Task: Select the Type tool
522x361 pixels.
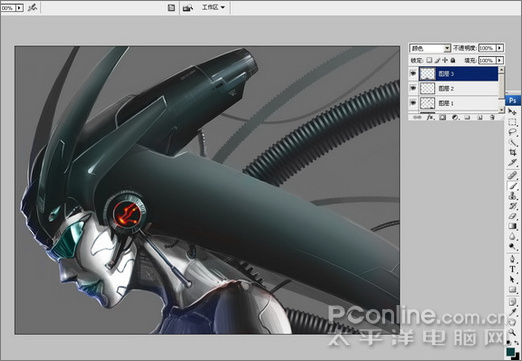Action: (x=512, y=269)
